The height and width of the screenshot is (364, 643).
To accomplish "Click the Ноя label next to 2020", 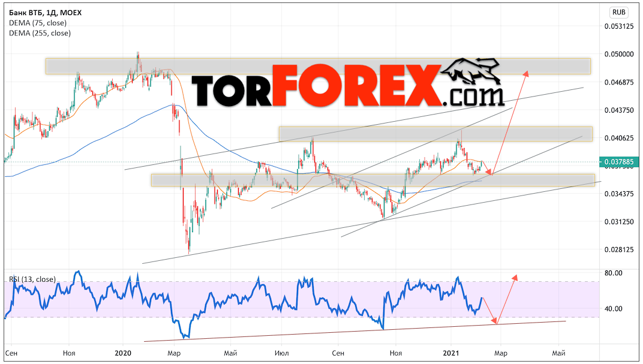I will (x=69, y=353).
